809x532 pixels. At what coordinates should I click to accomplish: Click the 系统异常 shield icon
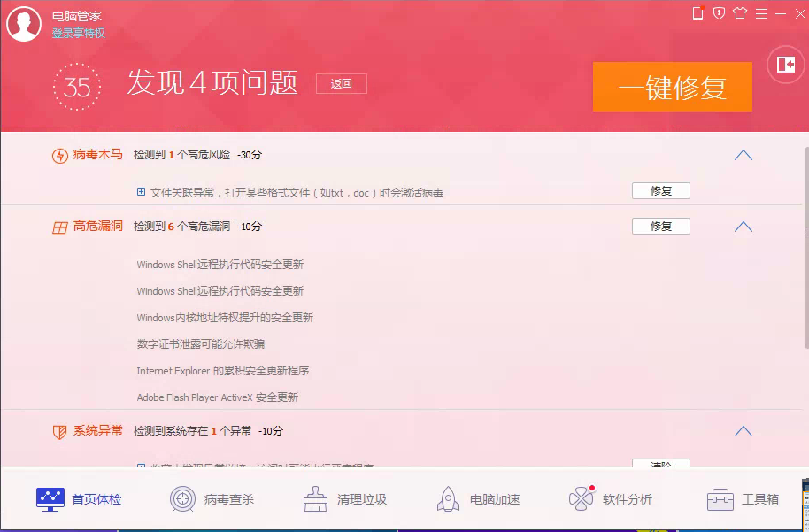click(x=59, y=432)
